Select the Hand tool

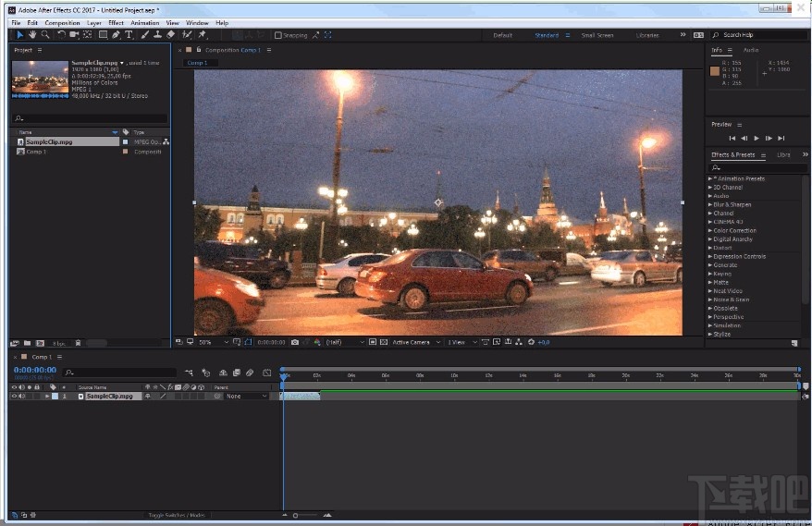(x=32, y=35)
